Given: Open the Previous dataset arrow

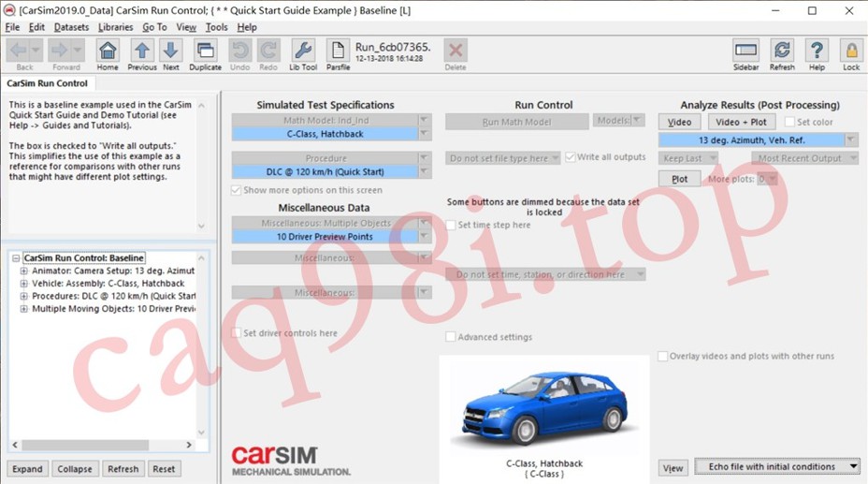Looking at the screenshot, I should pyautogui.click(x=142, y=51).
